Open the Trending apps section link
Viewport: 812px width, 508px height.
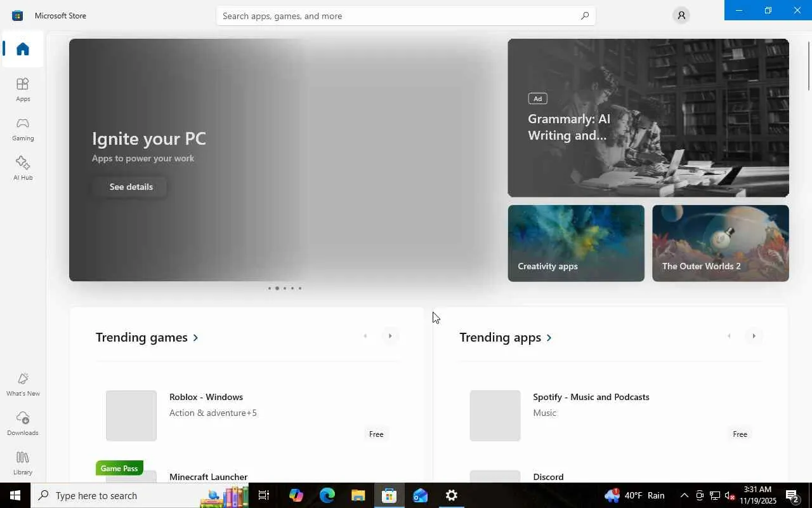point(506,337)
